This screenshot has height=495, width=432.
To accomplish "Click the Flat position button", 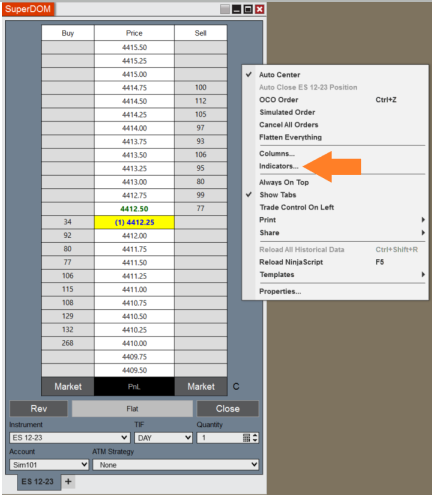I will point(132,409).
